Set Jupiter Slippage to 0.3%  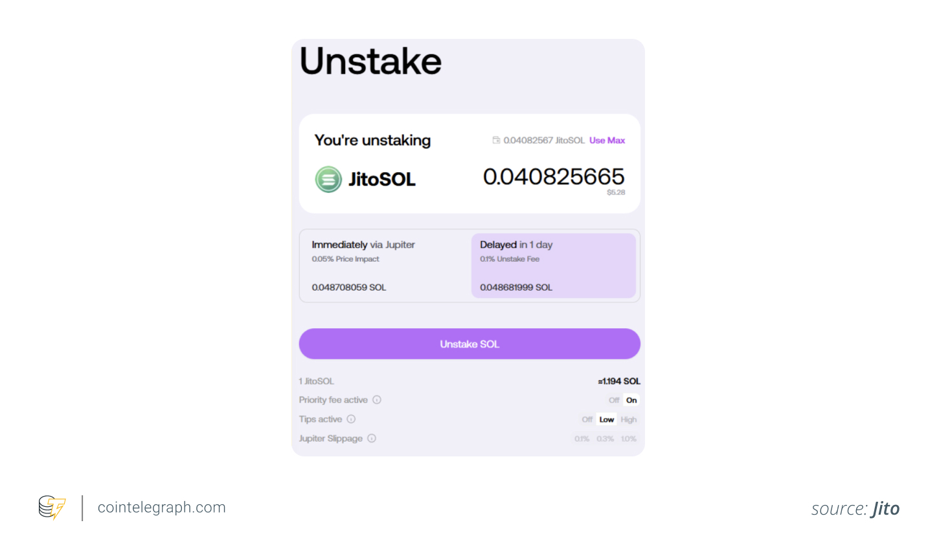click(605, 438)
